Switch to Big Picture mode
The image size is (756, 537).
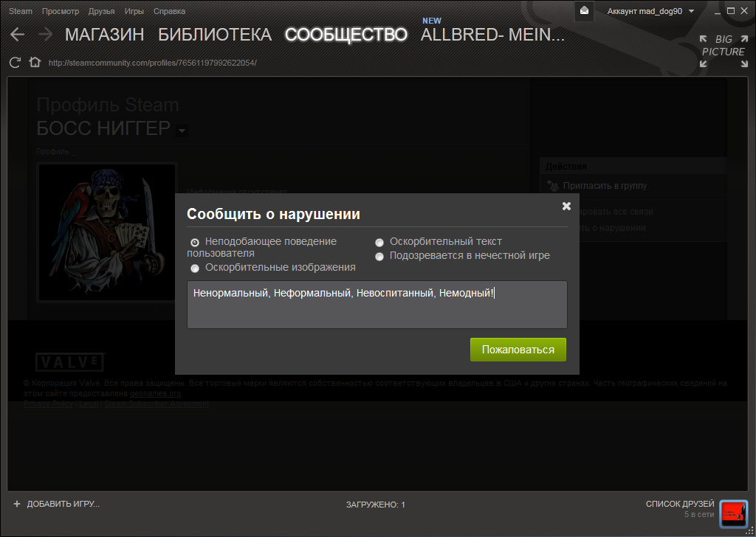(x=724, y=51)
